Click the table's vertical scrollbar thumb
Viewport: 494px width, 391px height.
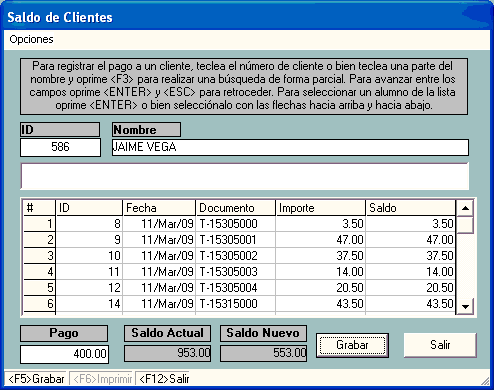(x=465, y=225)
